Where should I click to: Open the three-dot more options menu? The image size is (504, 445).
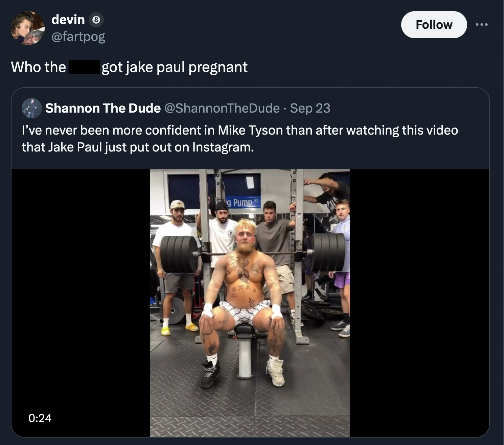482,25
